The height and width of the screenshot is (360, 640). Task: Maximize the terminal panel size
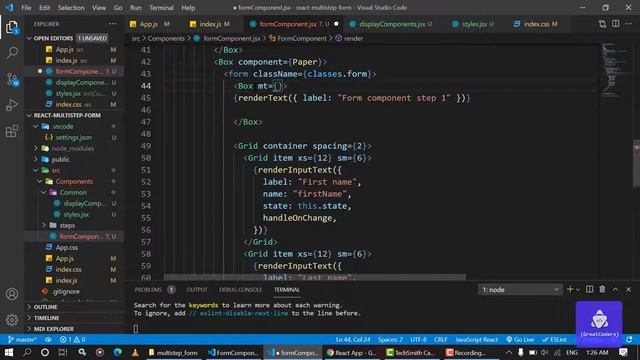point(616,289)
